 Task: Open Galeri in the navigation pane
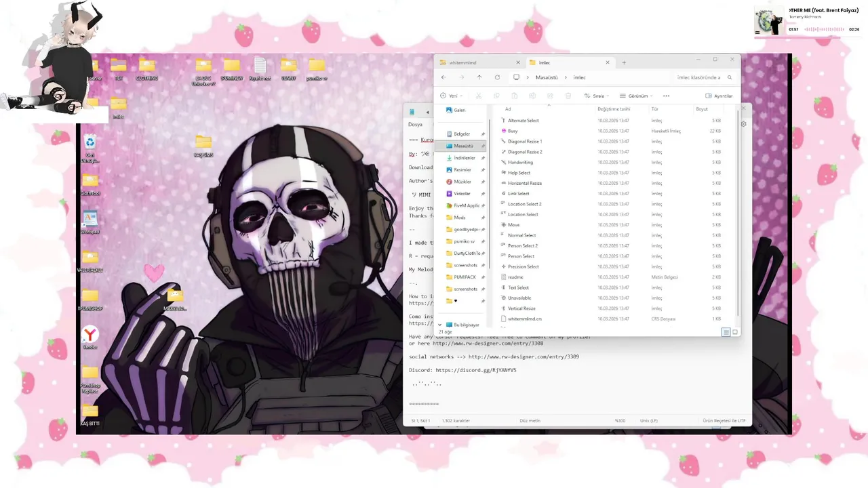tap(455, 110)
